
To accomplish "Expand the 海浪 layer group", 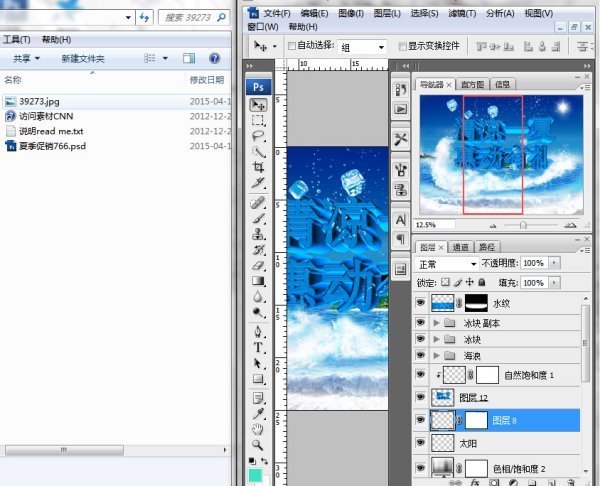I will pyautogui.click(x=435, y=355).
